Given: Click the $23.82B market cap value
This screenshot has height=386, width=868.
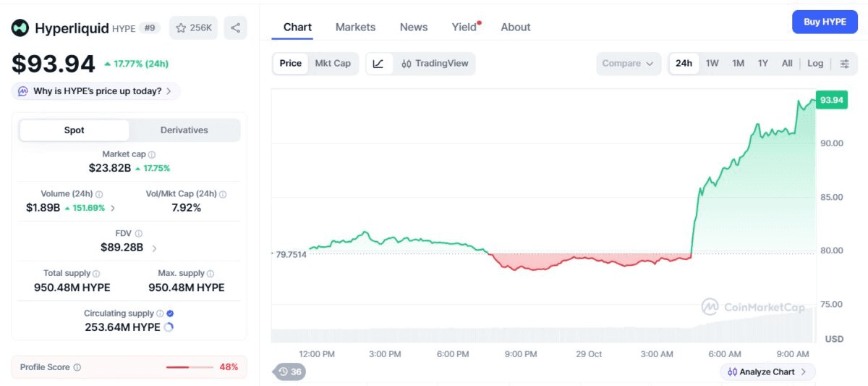Looking at the screenshot, I should [110, 168].
